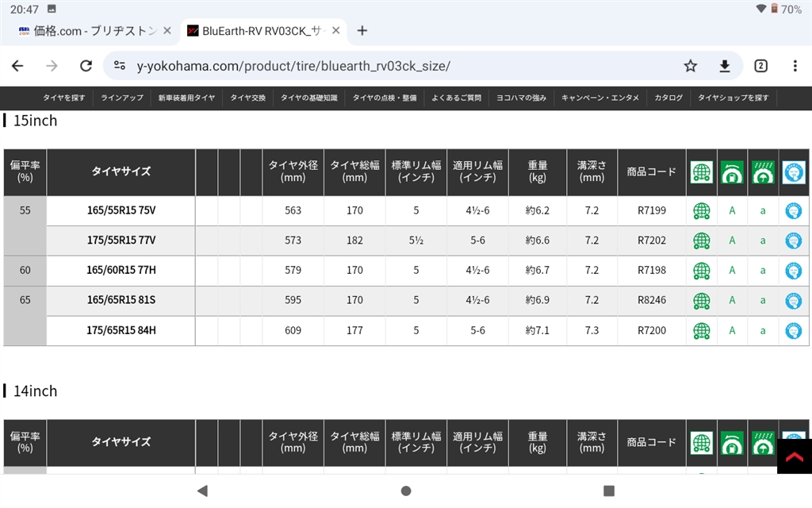Open カタログ menu item
The width and height of the screenshot is (812, 508).
[x=668, y=98]
